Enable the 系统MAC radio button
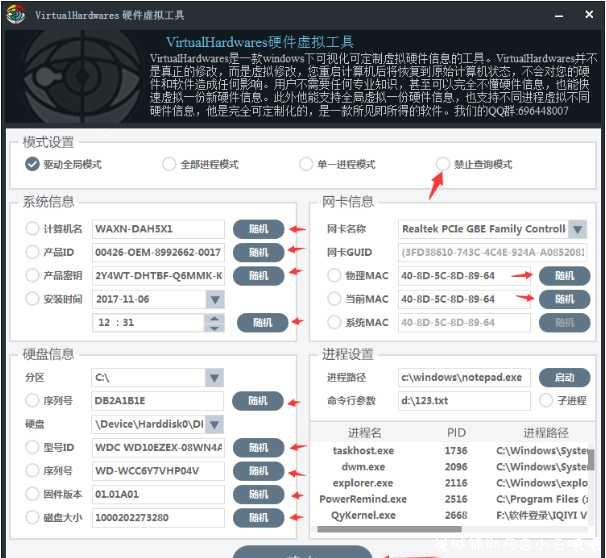 pyautogui.click(x=334, y=322)
